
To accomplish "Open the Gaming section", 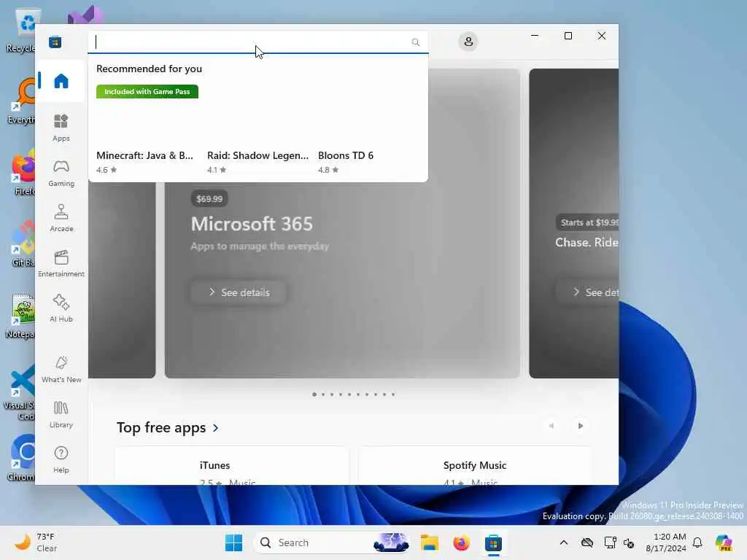I will click(x=61, y=173).
